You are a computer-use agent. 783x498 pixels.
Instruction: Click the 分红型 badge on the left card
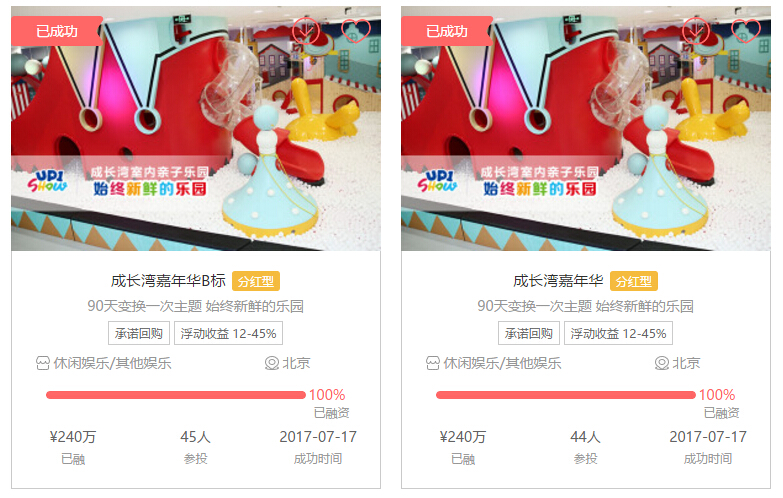(256, 281)
